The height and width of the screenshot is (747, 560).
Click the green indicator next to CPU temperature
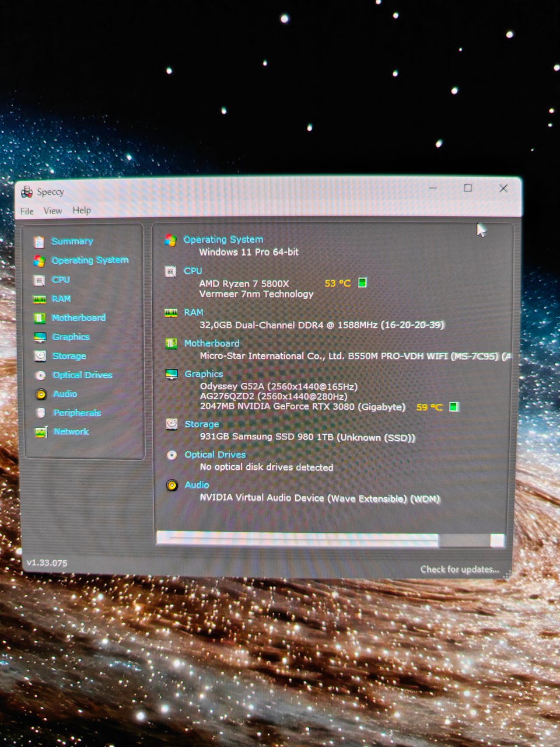point(362,282)
